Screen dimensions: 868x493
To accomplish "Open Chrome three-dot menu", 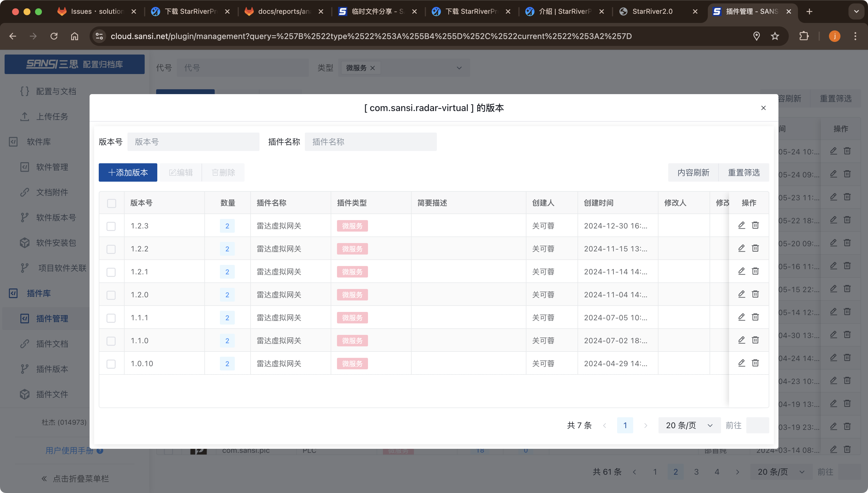I will pyautogui.click(x=855, y=36).
